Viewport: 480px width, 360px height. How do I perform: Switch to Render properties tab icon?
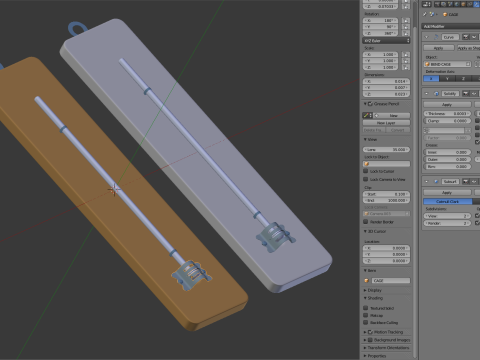tap(437, 4)
